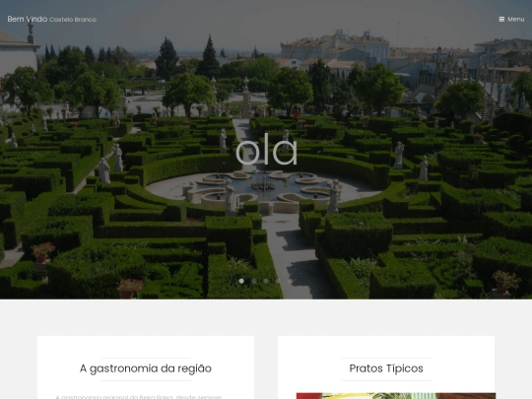The width and height of the screenshot is (532, 399).
Task: Click the divider line above gastronomia heading
Action: click(146, 358)
